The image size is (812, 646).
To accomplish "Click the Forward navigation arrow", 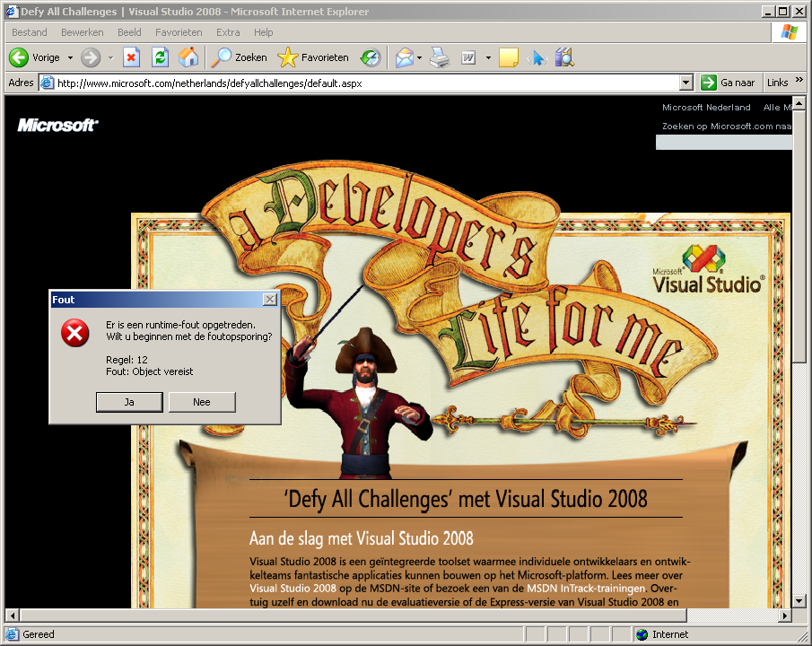I will [91, 57].
